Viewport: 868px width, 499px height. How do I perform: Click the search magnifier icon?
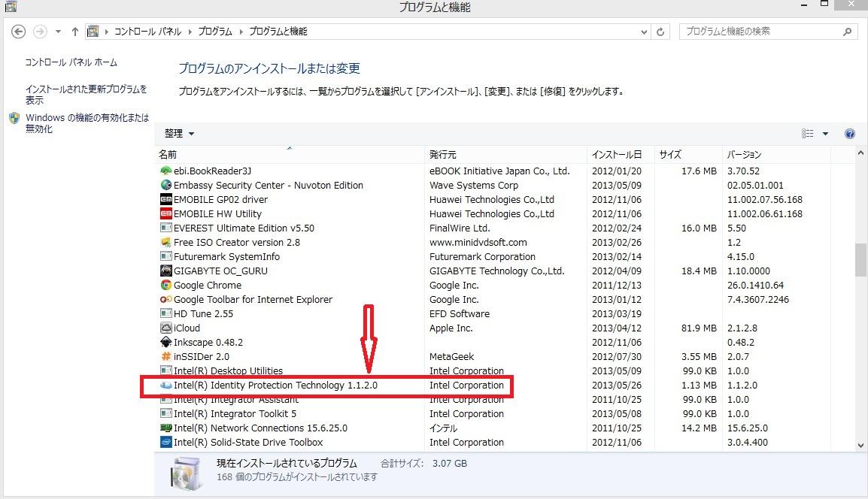point(847,32)
